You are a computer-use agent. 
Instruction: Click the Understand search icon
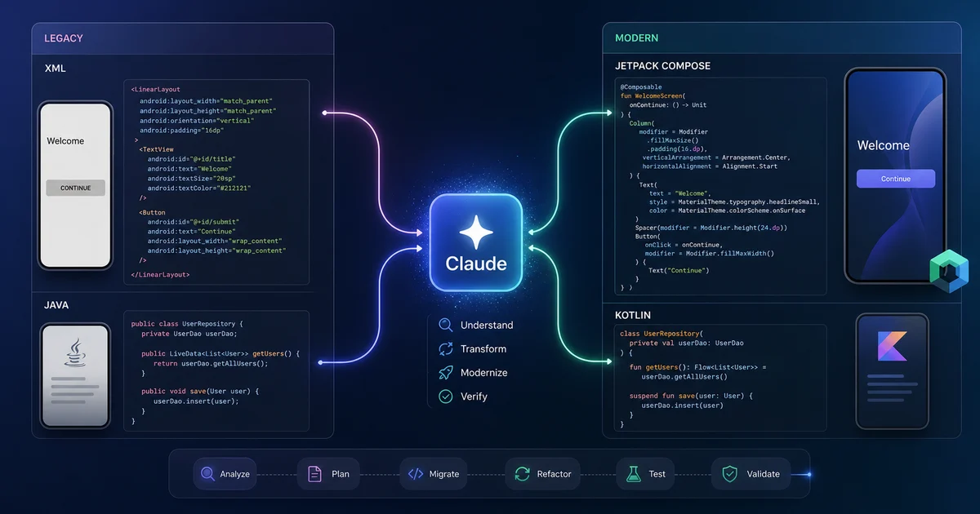tap(446, 325)
